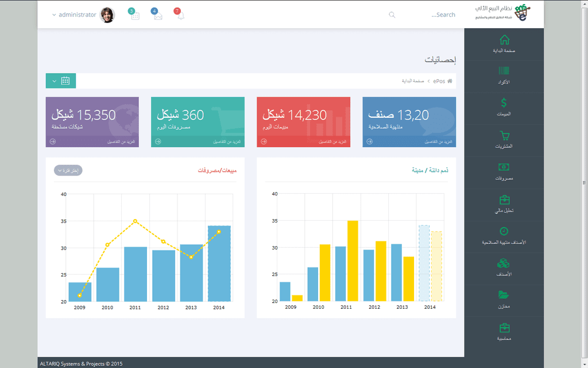Viewport: 588px width, 368px height.
Task: Click the search magnifier icon
Action: (x=392, y=15)
